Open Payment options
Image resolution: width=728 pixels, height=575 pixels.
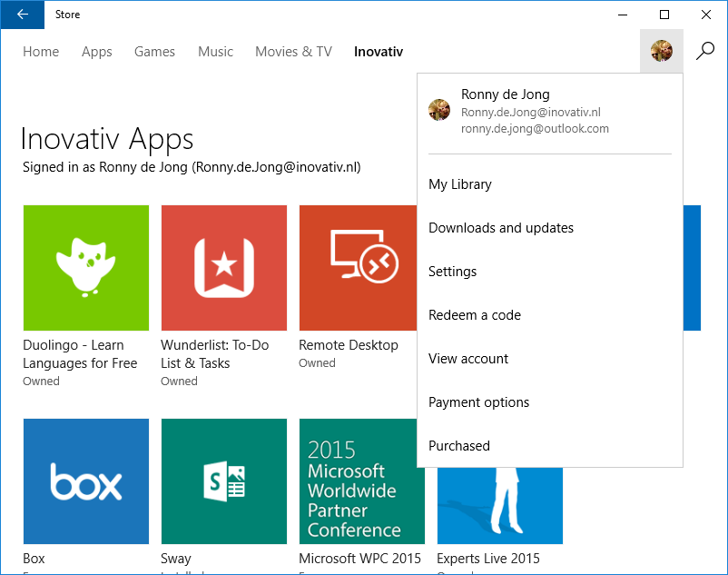[x=479, y=402]
